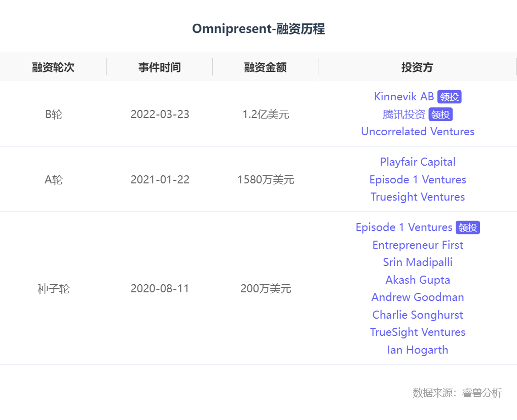This screenshot has height=420, width=517.
Task: Open Uncorrelated Ventures investor page
Action: (x=418, y=132)
